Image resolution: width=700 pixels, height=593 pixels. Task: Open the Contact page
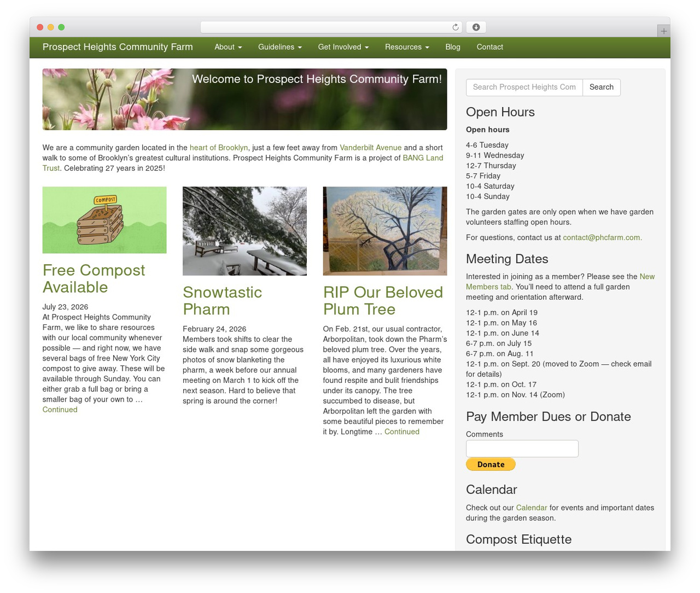pos(489,47)
